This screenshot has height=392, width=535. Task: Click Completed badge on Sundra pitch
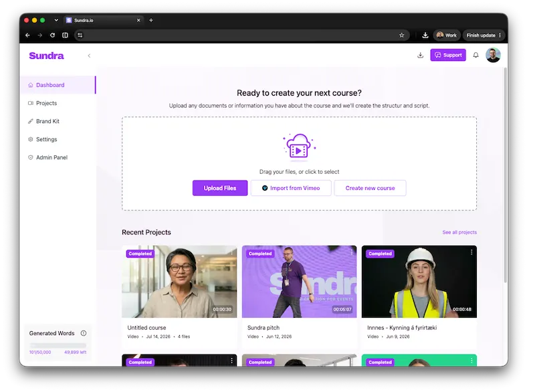[x=260, y=254]
